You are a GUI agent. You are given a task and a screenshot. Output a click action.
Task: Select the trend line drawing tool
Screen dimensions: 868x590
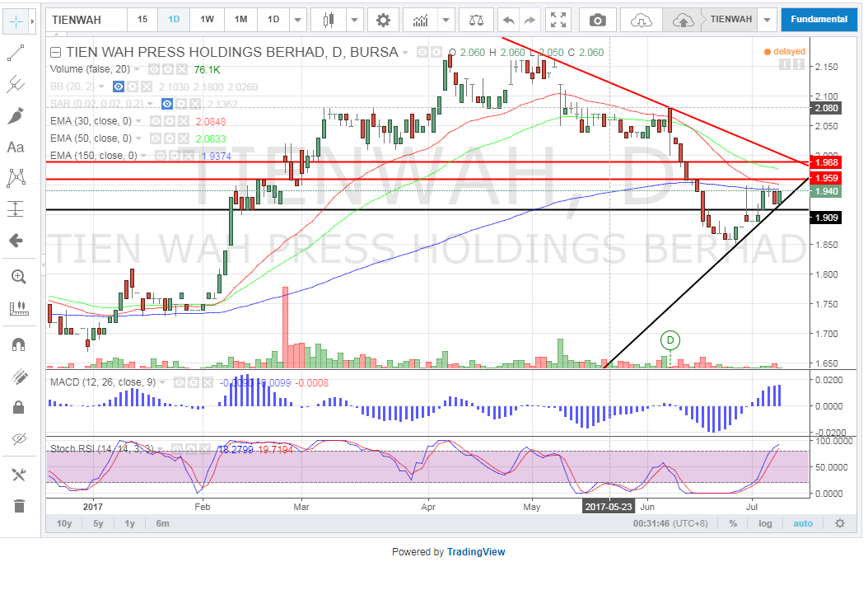(x=16, y=54)
